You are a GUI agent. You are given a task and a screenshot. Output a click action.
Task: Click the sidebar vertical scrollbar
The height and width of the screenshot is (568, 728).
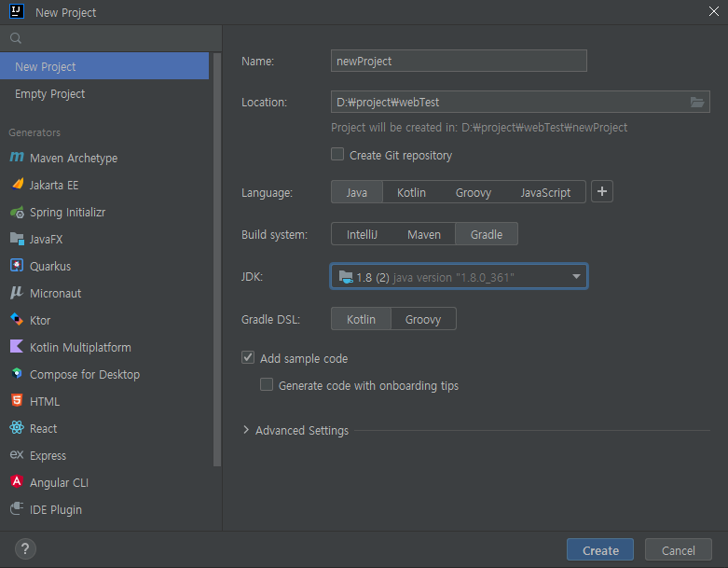[217, 259]
